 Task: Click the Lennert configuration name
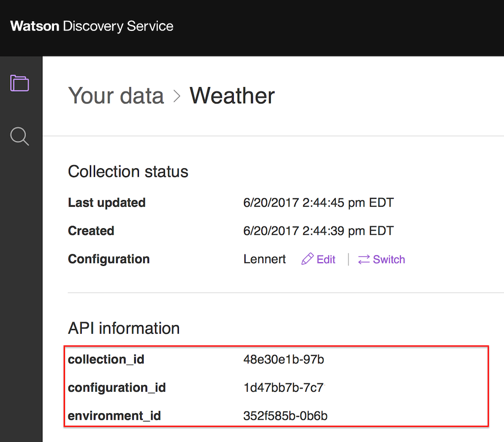[264, 259]
